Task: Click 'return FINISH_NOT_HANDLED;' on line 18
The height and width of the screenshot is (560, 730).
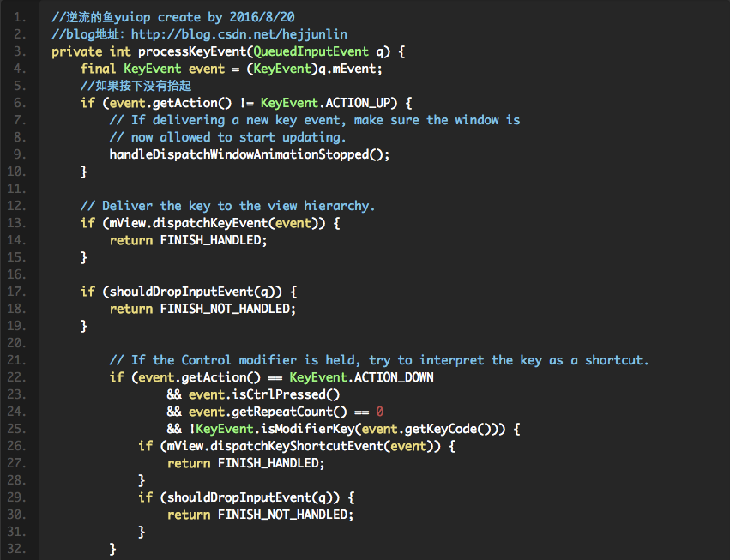Action: pos(202,309)
